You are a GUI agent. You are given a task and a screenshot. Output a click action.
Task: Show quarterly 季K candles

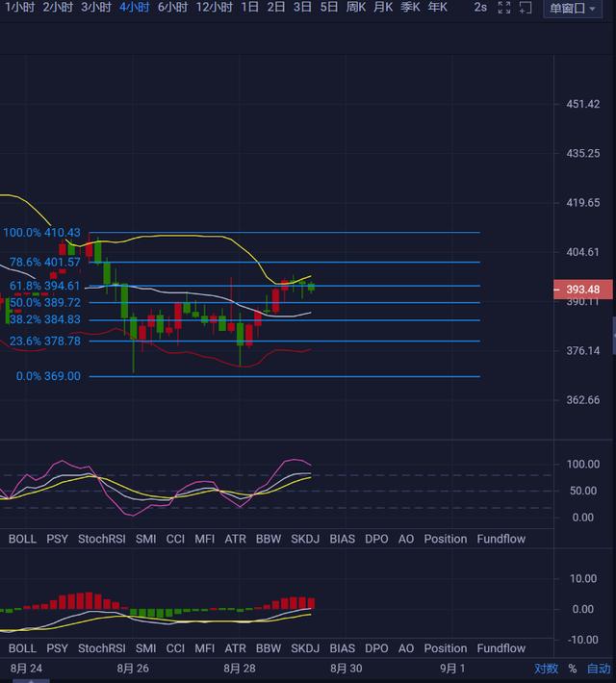(x=411, y=8)
